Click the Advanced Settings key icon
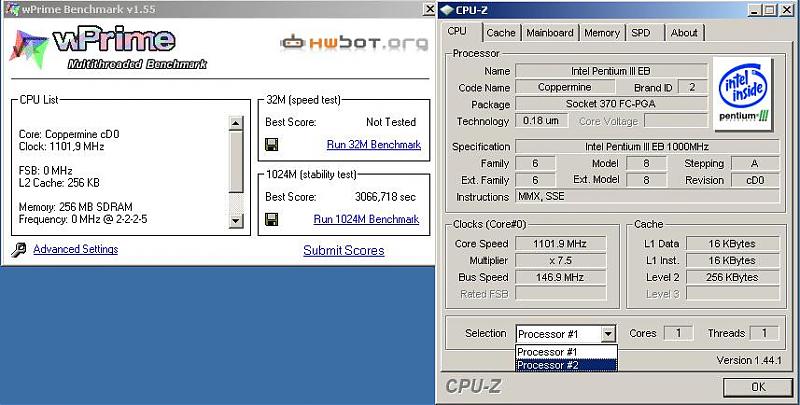The height and width of the screenshot is (405, 800). pos(18,249)
